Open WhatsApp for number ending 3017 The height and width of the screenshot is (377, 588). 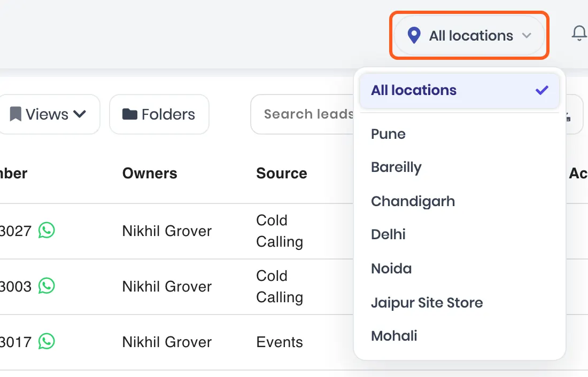47,341
